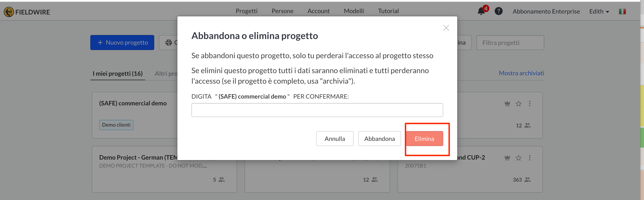Click the Fieldwire logo
Screen dimensions: 644x200
point(27,12)
